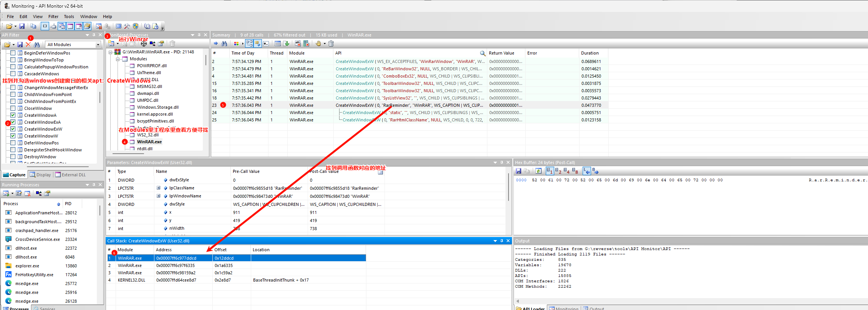868x310 pixels.
Task: Click the trash icon in Monitored Processes toolbar
Action: [172, 44]
